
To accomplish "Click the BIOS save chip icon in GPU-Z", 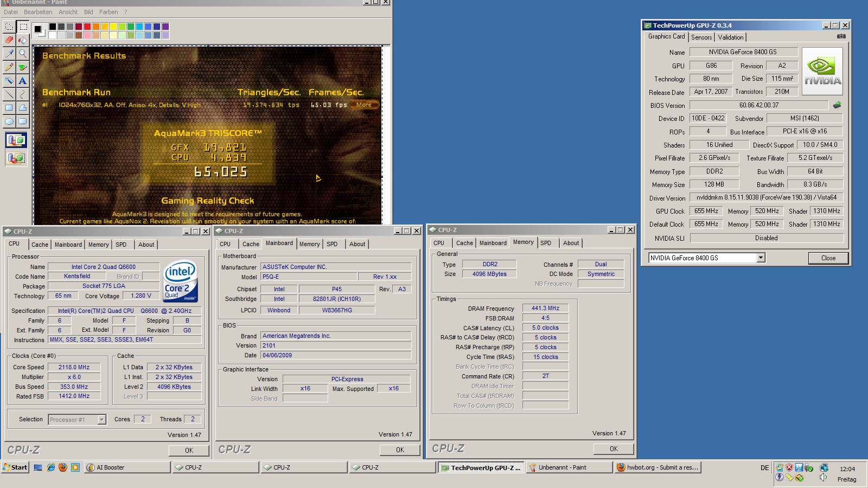I will tap(837, 105).
